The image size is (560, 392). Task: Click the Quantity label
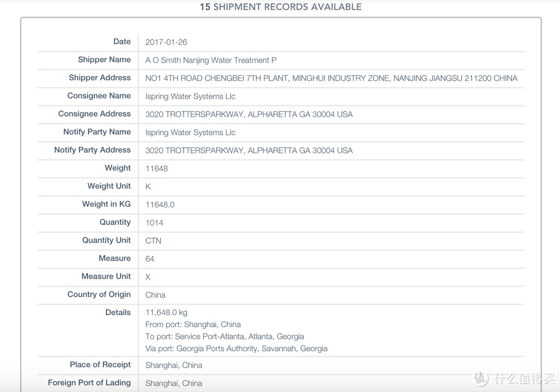click(115, 222)
